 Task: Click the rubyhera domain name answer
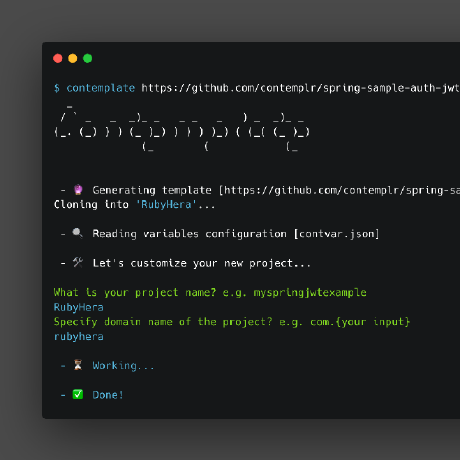(79, 337)
